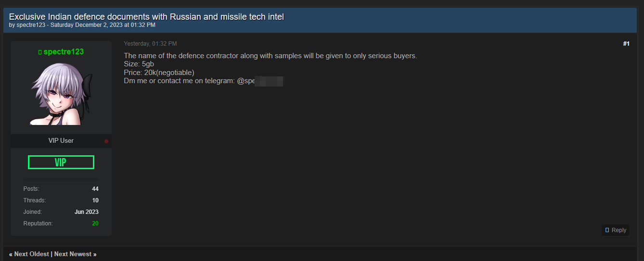The image size is (644, 261).
Task: Open the #1 post permalink
Action: pyautogui.click(x=626, y=44)
